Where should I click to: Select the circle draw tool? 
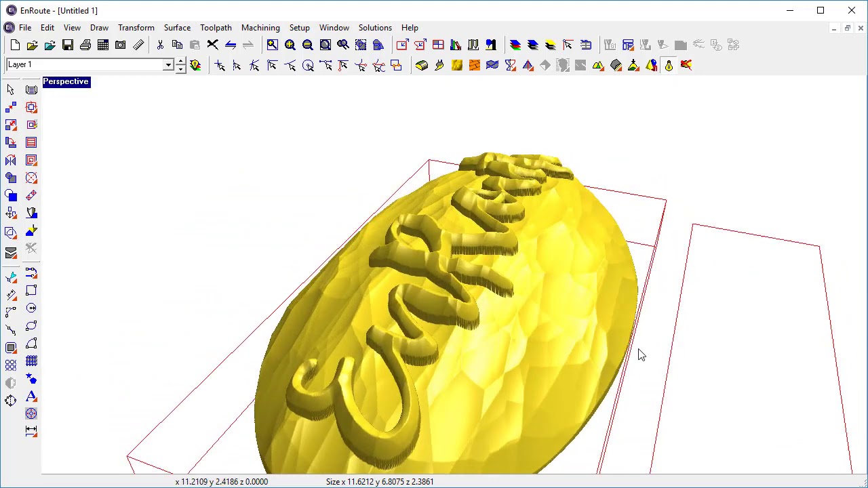pyautogui.click(x=31, y=308)
